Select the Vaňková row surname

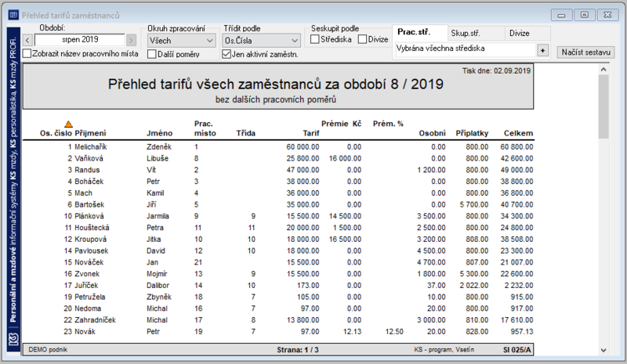pyautogui.click(x=89, y=159)
